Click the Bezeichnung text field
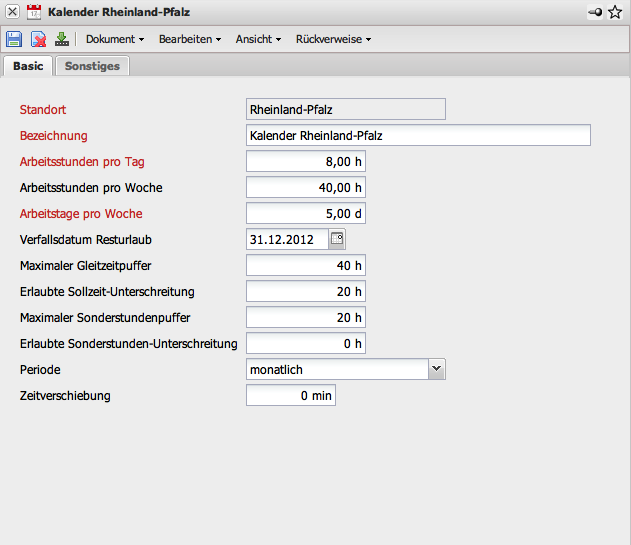Viewport: 631px width, 545px height. point(418,135)
